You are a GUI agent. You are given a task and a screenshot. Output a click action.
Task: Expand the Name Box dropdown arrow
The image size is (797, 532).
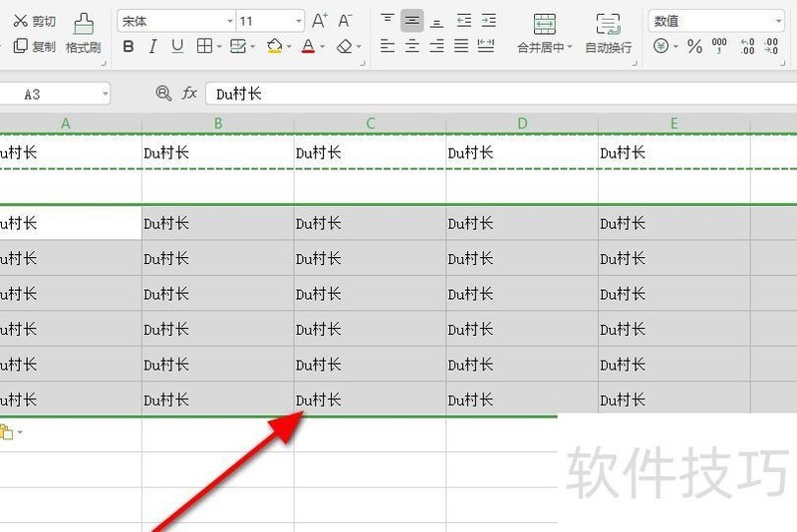pos(105,94)
